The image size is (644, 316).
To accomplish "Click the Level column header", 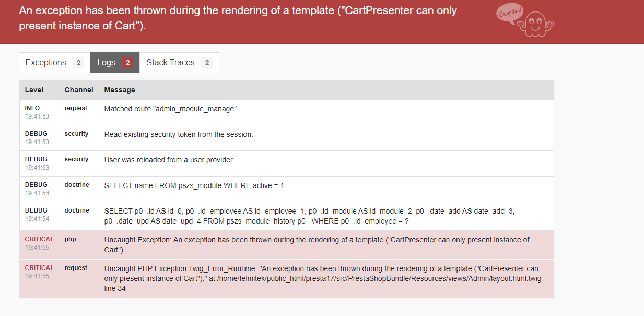I will pyautogui.click(x=34, y=90).
